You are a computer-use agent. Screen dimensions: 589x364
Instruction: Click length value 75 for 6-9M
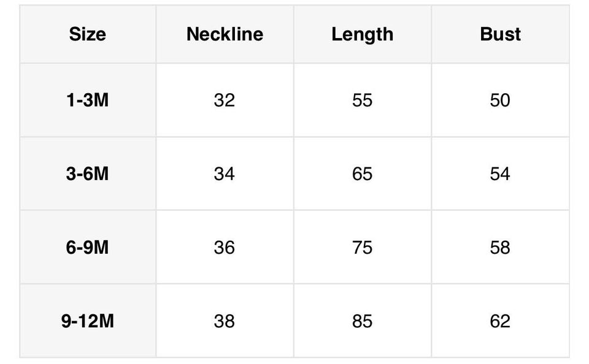coord(362,247)
